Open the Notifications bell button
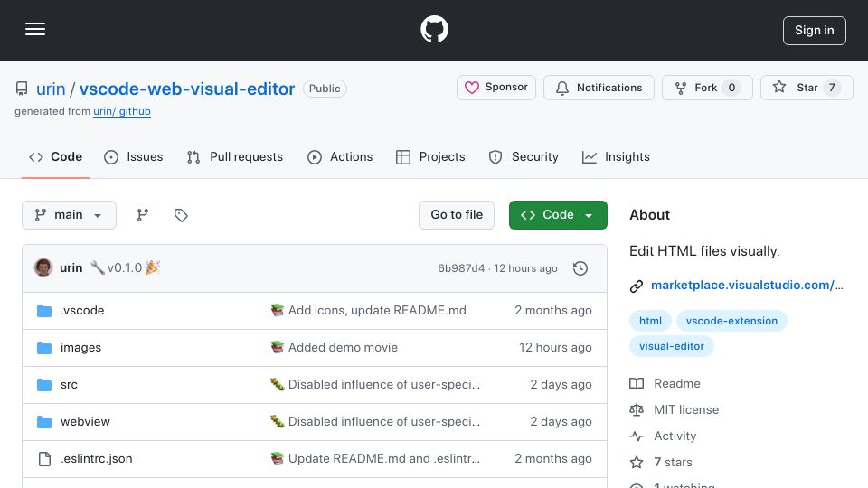Viewport: 868px width, 488px height. tap(599, 88)
